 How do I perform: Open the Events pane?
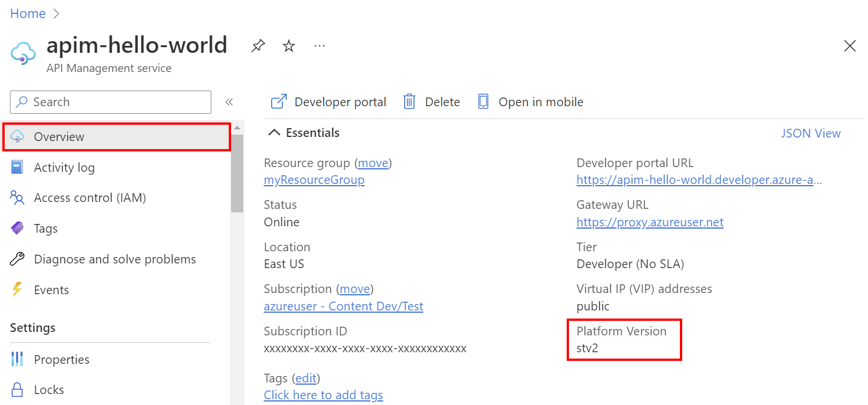point(50,290)
